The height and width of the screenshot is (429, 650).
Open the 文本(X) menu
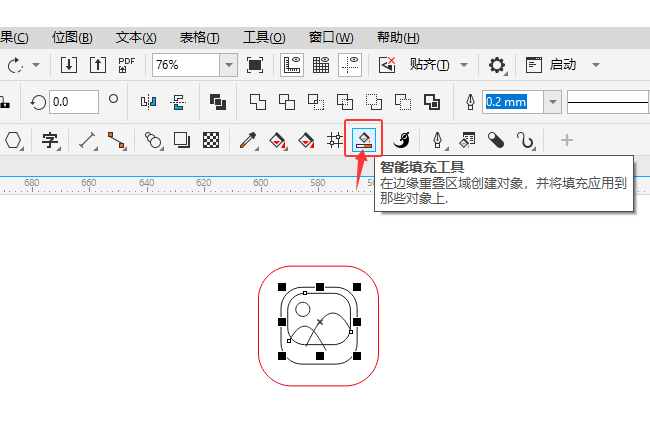136,38
